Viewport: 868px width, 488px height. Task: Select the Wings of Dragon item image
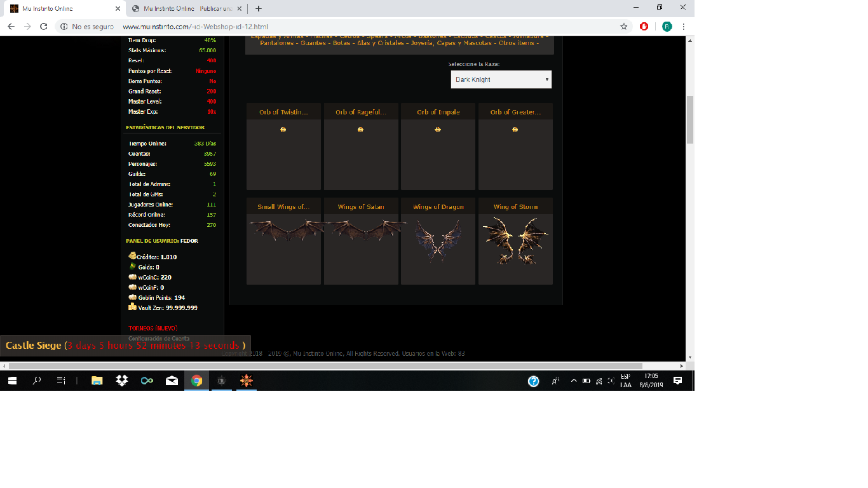click(x=438, y=240)
